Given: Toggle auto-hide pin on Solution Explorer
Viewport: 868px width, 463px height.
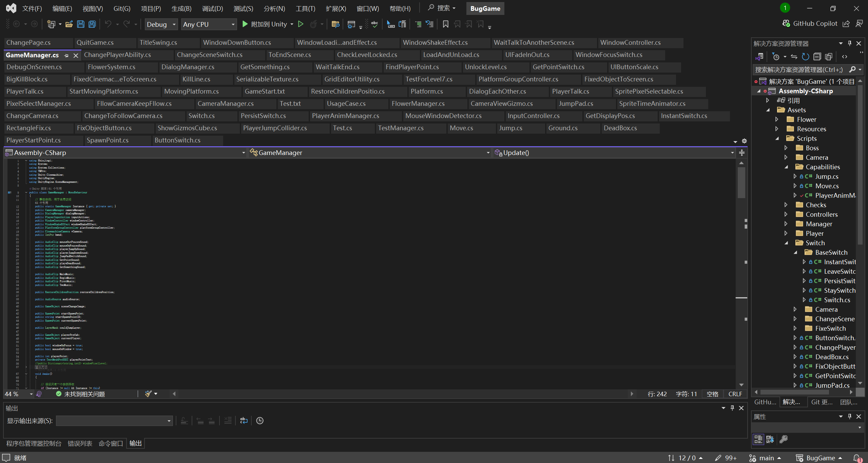Looking at the screenshot, I should (850, 43).
